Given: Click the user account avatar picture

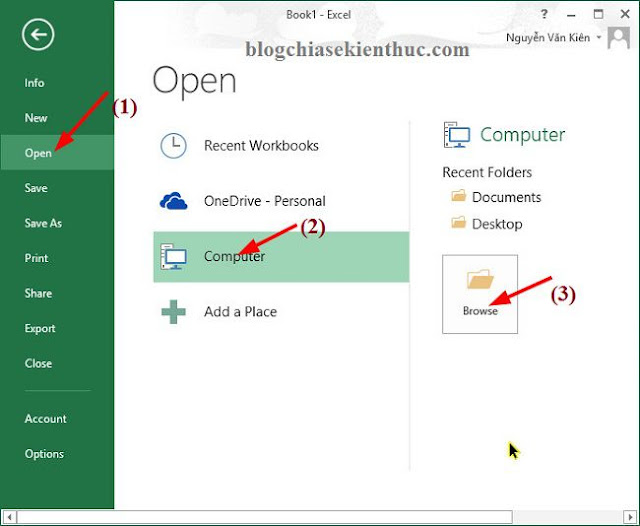Looking at the screenshot, I should [x=619, y=38].
